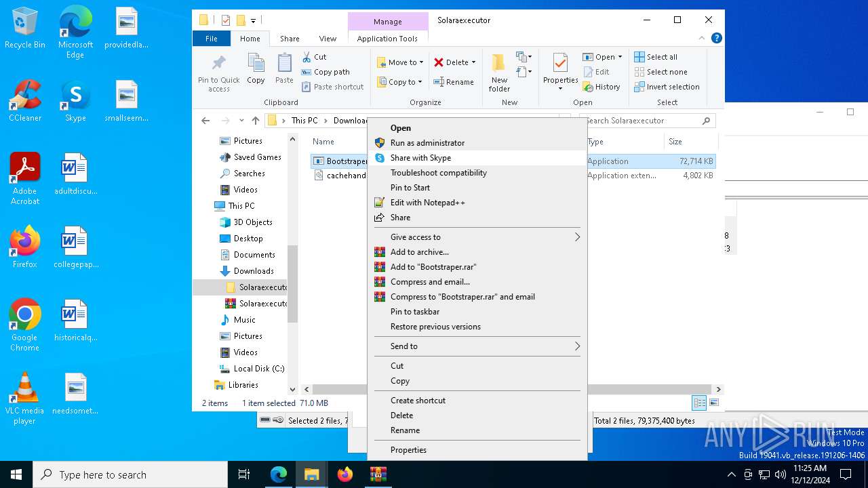Click Invert selection in the ribbon
Viewport: 868px width, 488px height.
point(667,87)
